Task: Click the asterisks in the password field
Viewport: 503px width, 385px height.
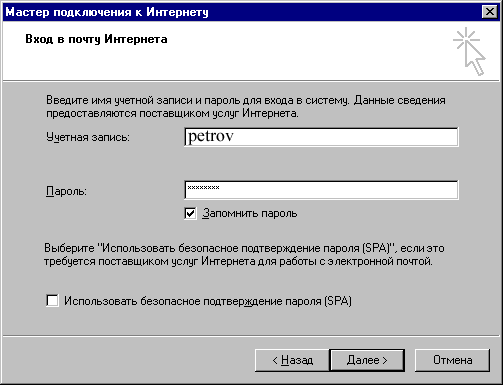Action: coord(203,187)
